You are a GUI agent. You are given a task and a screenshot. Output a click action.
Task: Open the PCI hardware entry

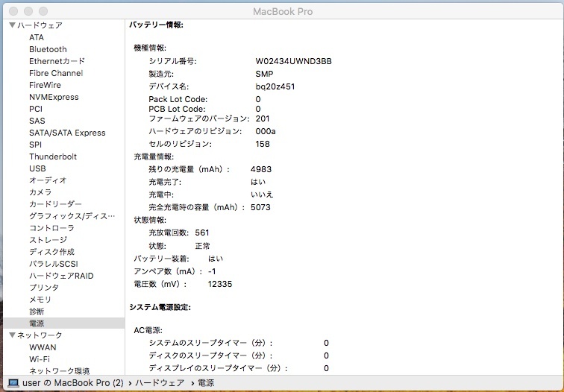coord(36,109)
